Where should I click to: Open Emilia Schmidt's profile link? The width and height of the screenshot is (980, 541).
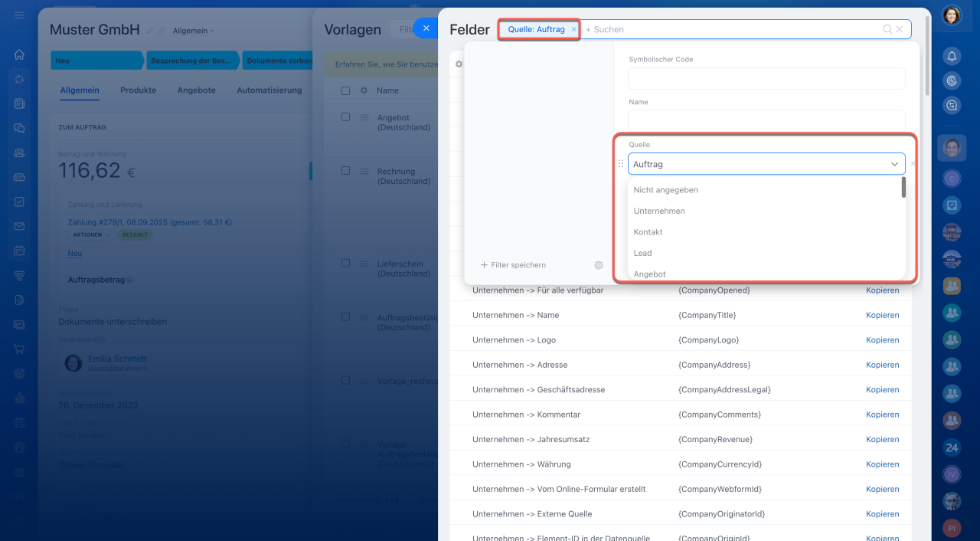click(x=117, y=359)
